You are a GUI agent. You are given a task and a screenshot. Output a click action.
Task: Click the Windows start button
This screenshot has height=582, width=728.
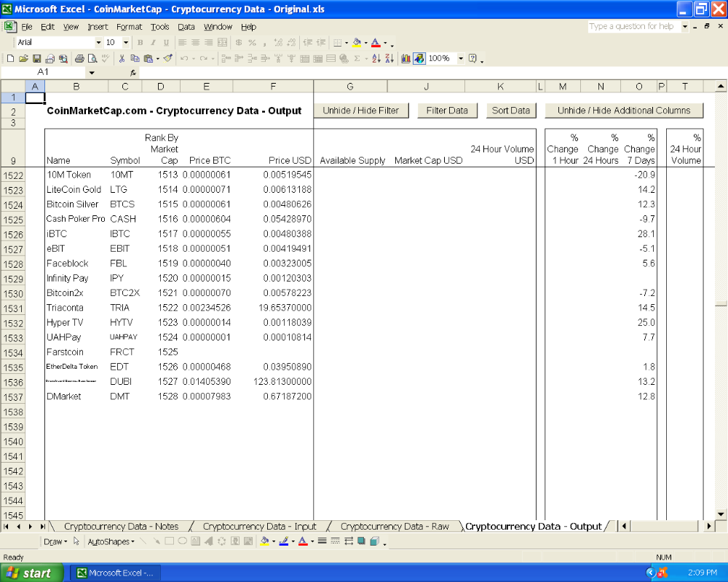point(31,573)
